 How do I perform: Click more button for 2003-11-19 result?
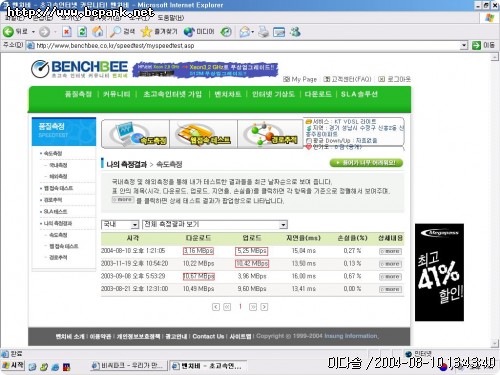(390, 264)
